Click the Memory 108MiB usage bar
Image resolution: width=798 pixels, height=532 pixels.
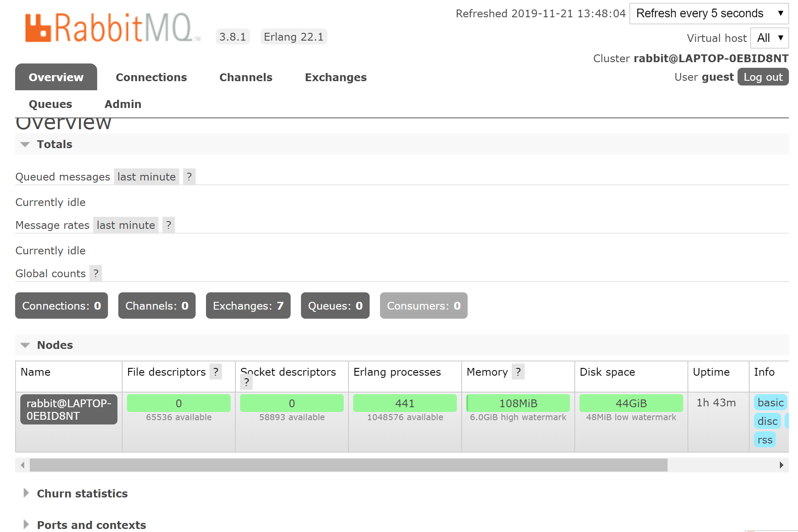[x=518, y=403]
